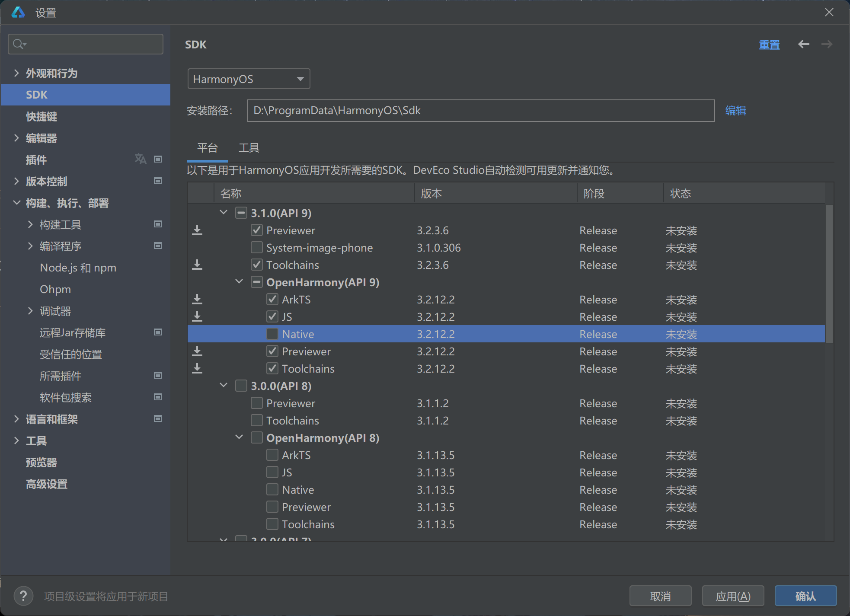Switch to the 平台 tab
The width and height of the screenshot is (850, 616).
coord(208,148)
